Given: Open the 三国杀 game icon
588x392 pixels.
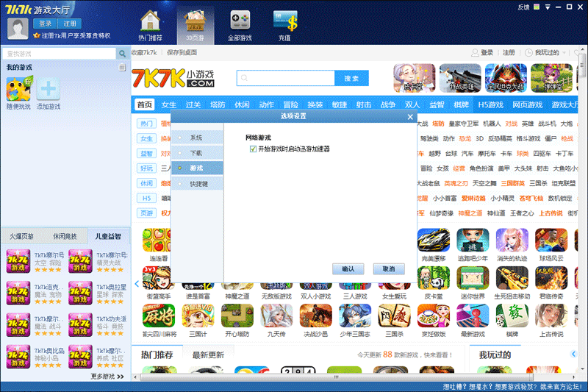Looking at the screenshot, I should 394,316.
